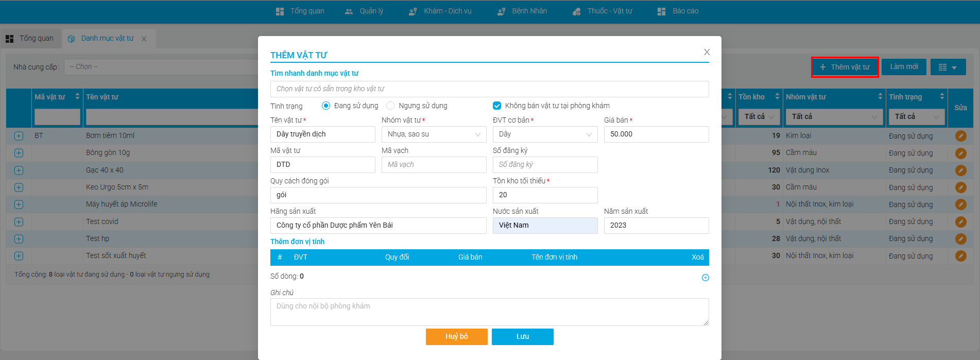Edit the stock 1 Nội thất Inox row
This screenshot has width=980, height=360.
pos(960,204)
